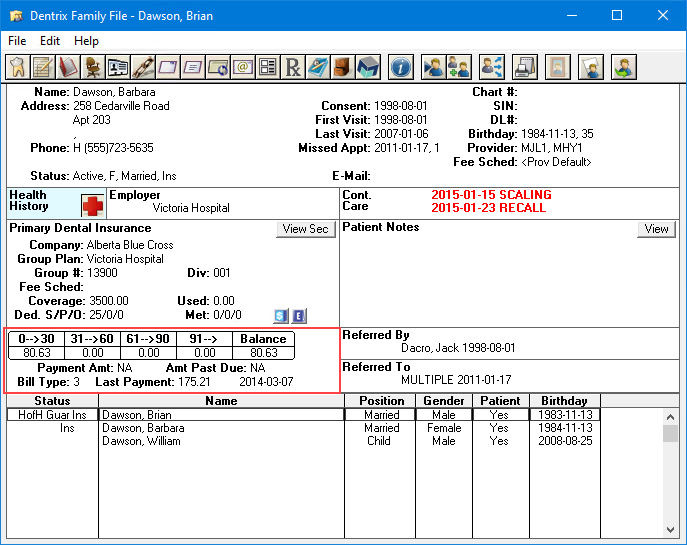Click the family list scrollbar up arrow
687x545 pixels.
point(670,416)
